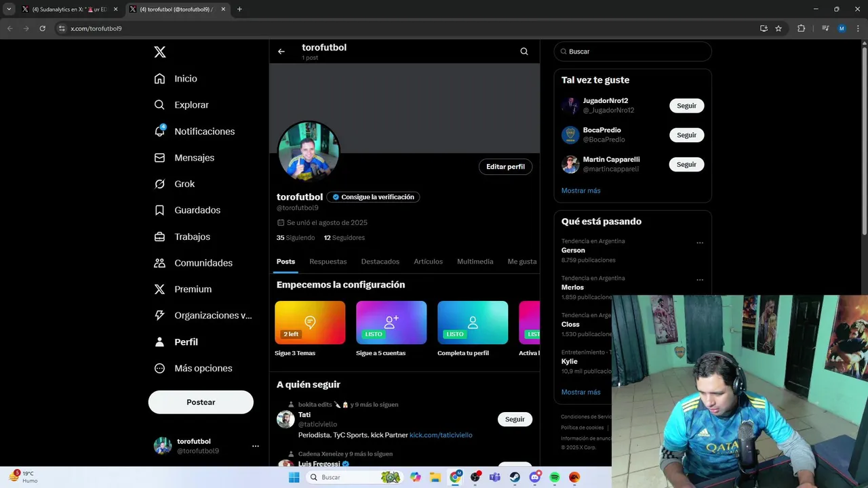Image resolution: width=868 pixels, height=488 pixels.
Task: Open a new Chrome tab with plus button
Action: (239, 9)
